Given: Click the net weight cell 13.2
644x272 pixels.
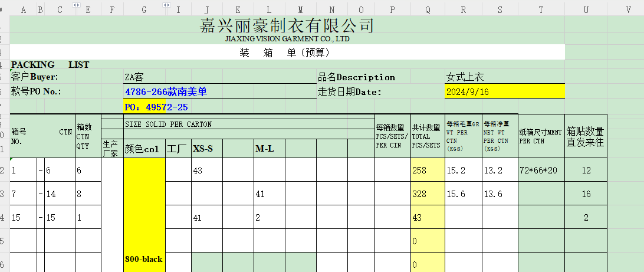Looking at the screenshot, I should click(500, 171).
